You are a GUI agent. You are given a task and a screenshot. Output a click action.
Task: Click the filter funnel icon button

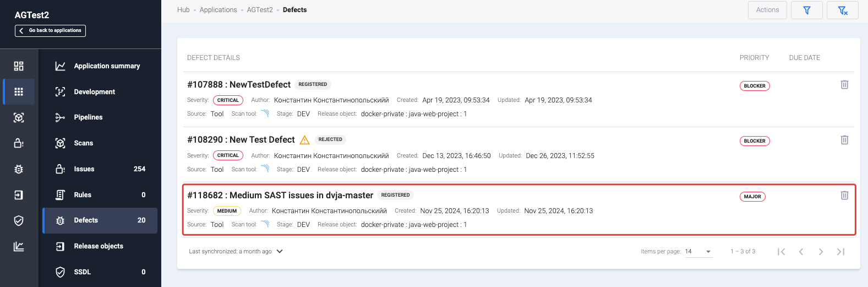point(806,10)
